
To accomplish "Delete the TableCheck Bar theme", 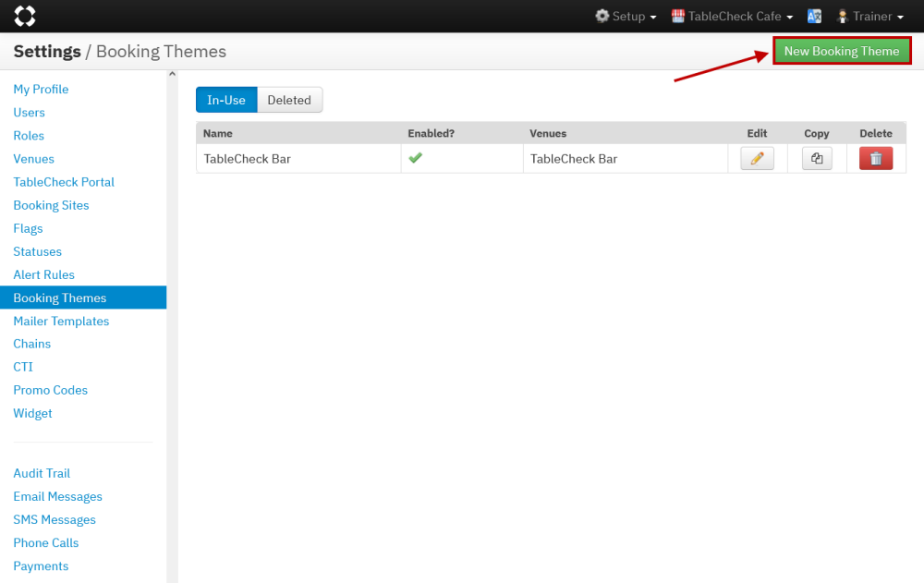I will (x=876, y=158).
